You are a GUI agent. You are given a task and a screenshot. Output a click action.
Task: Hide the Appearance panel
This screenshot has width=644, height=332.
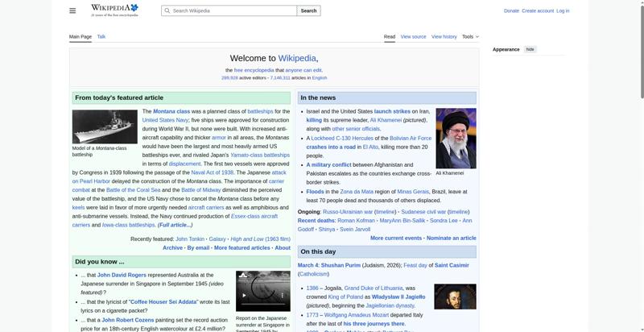[530, 49]
